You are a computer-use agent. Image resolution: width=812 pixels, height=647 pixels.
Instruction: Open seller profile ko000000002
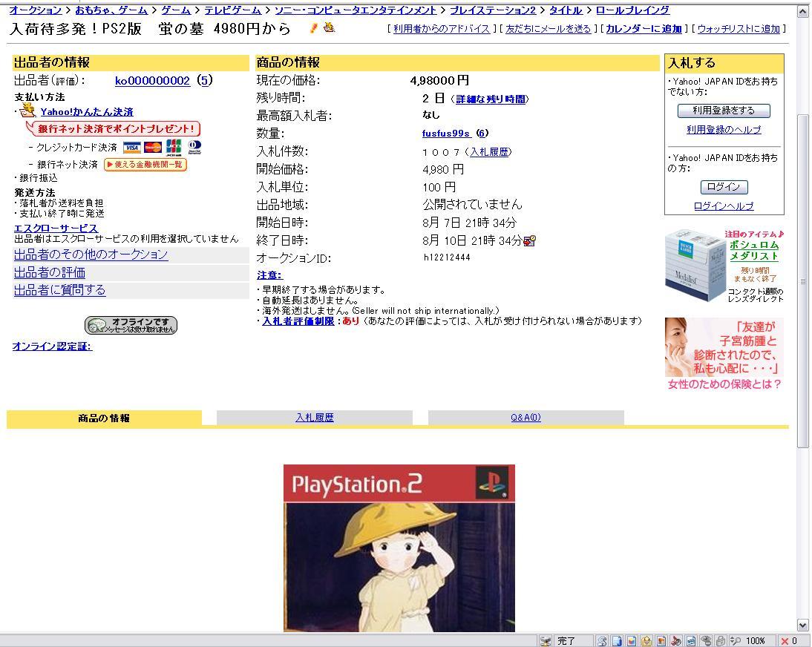pos(152,81)
